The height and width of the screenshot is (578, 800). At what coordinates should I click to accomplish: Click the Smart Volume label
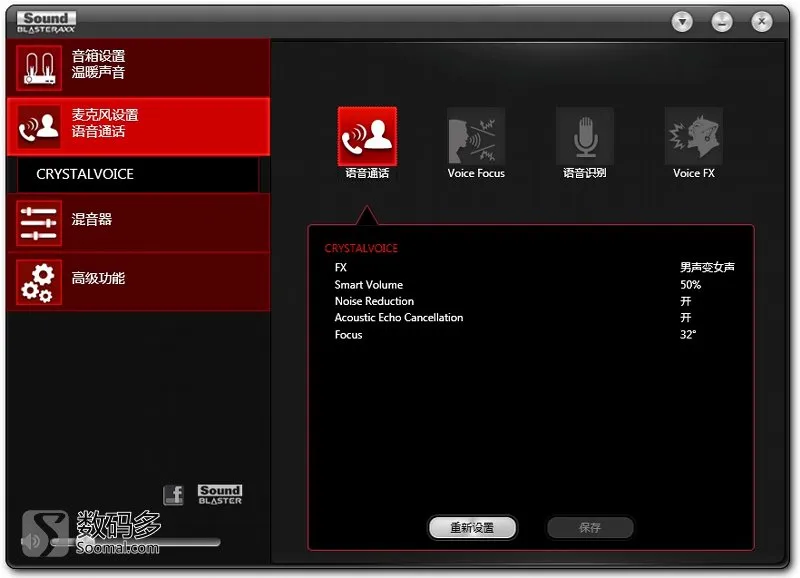(x=368, y=285)
